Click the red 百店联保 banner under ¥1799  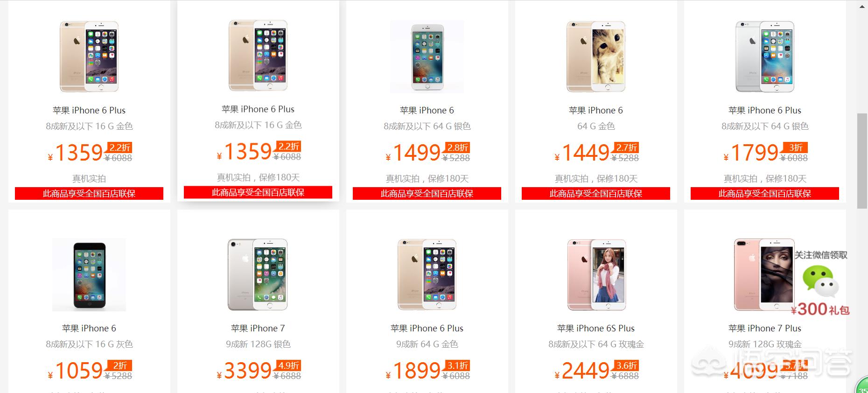(765, 194)
